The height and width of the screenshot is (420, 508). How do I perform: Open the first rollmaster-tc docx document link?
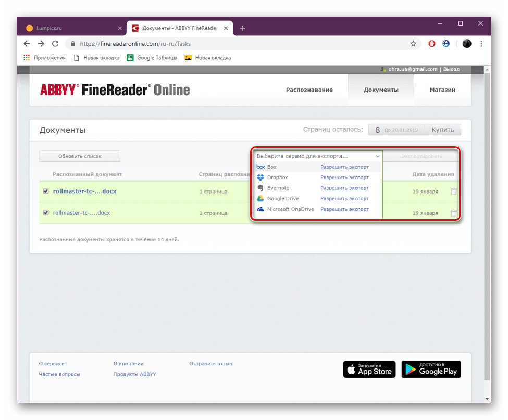[x=85, y=191]
